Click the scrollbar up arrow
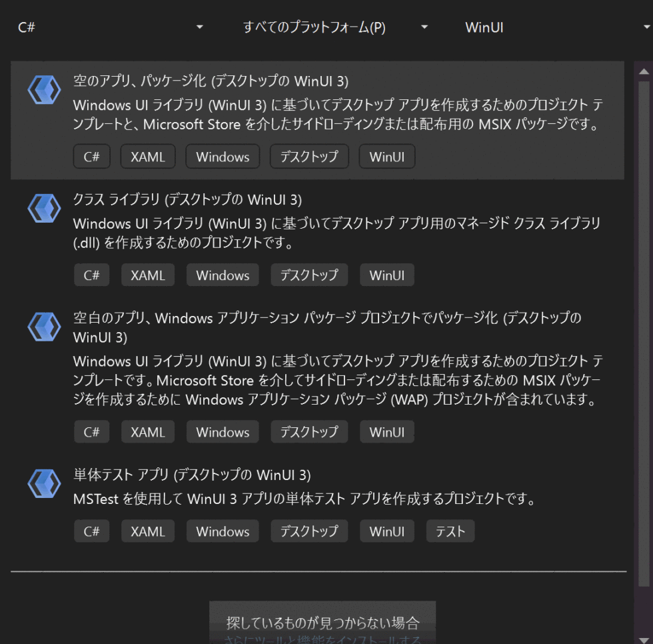 coord(643,70)
